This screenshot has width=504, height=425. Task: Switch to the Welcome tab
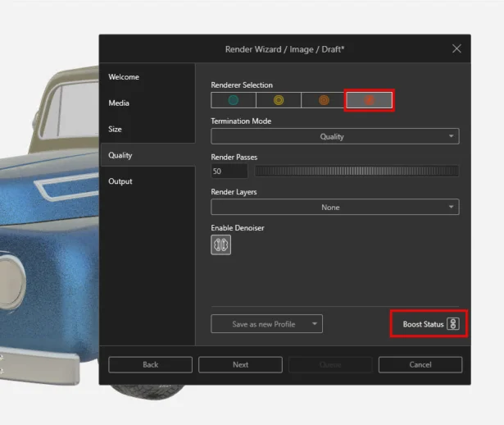click(124, 77)
